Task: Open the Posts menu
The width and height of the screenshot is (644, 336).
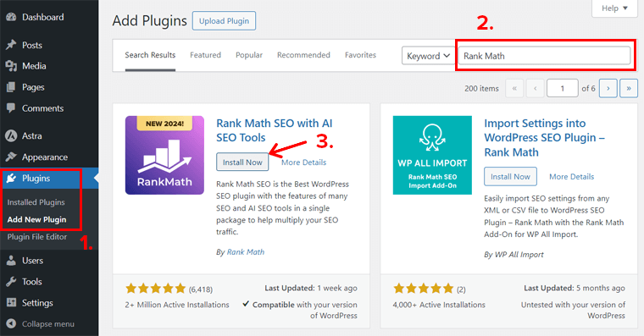Action: pos(32,45)
